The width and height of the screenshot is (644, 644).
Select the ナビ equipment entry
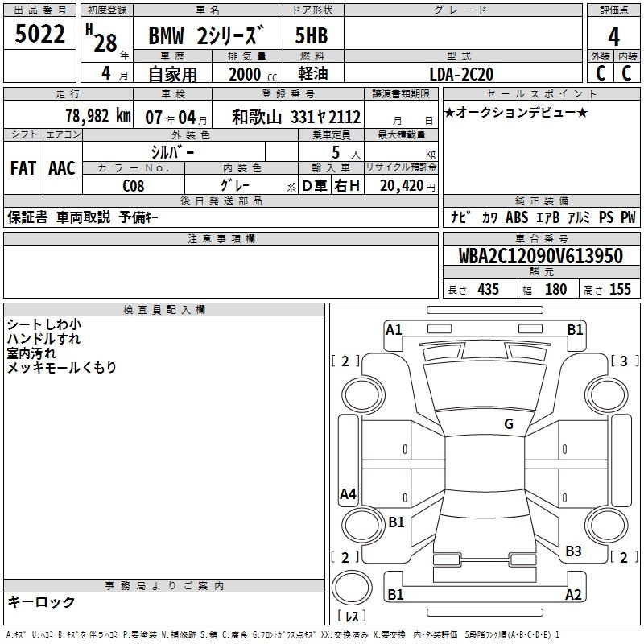point(460,217)
